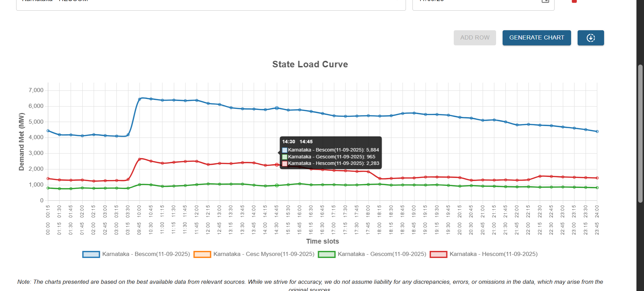Toggle Karnataka - Bescom legend label
The width and height of the screenshot is (644, 291).
[x=146, y=254]
